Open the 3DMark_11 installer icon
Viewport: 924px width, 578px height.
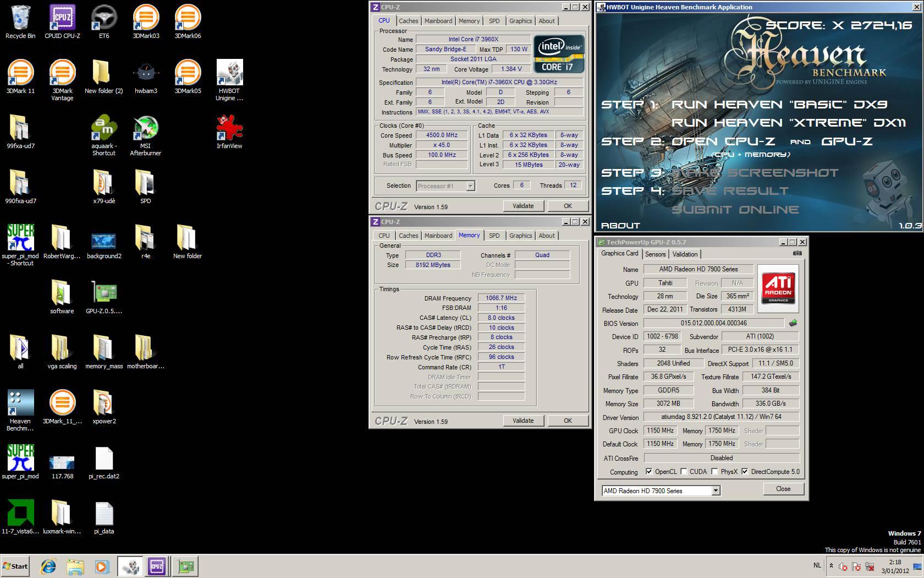tap(62, 407)
